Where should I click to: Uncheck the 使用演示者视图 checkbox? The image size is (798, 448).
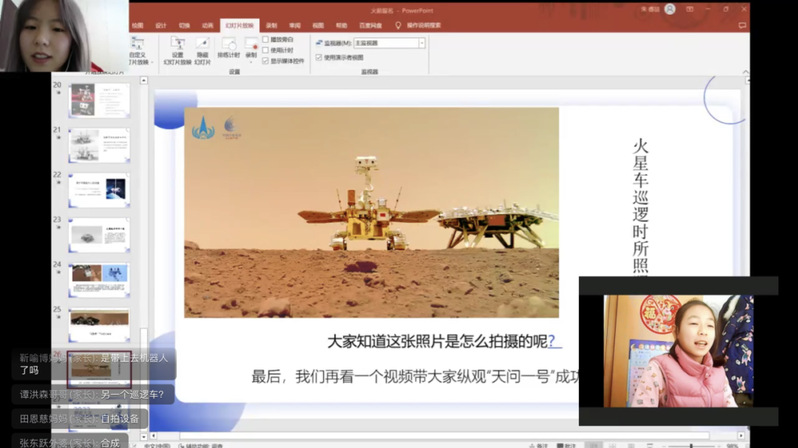pyautogui.click(x=319, y=58)
